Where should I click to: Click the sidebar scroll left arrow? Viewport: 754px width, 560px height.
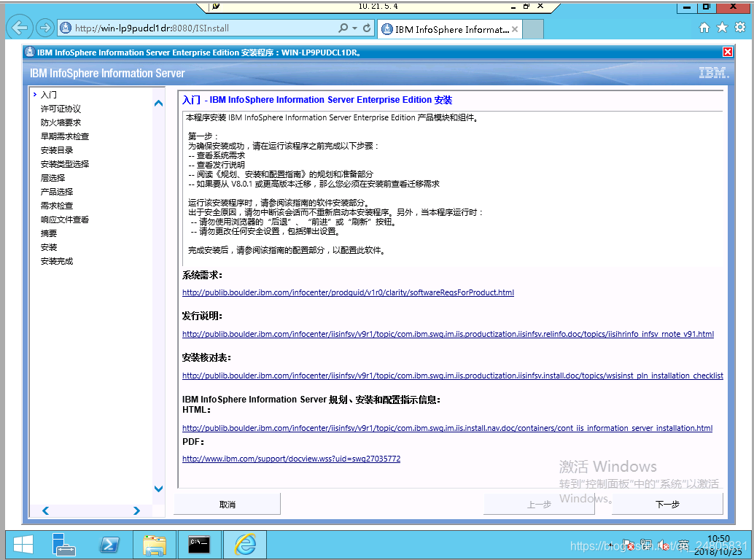[46, 510]
